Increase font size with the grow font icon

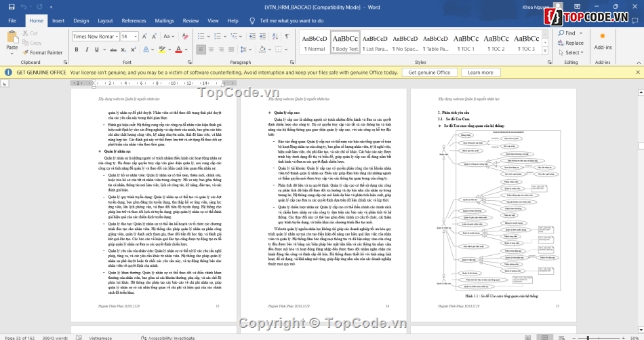click(x=144, y=36)
